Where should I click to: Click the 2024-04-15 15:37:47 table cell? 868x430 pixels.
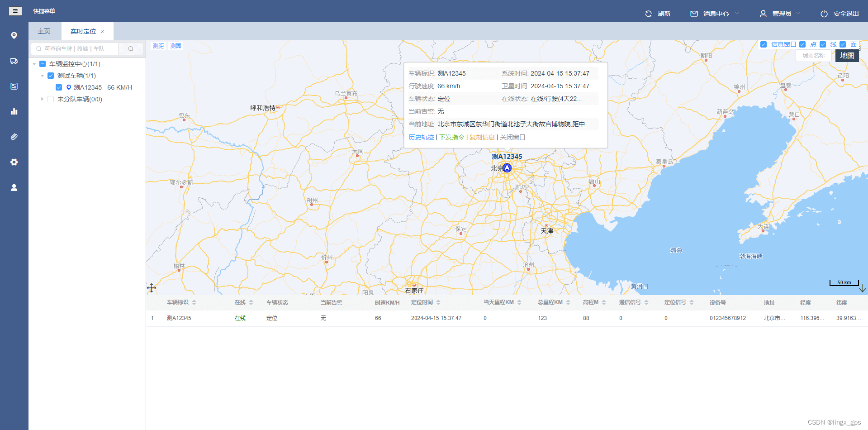pos(436,318)
